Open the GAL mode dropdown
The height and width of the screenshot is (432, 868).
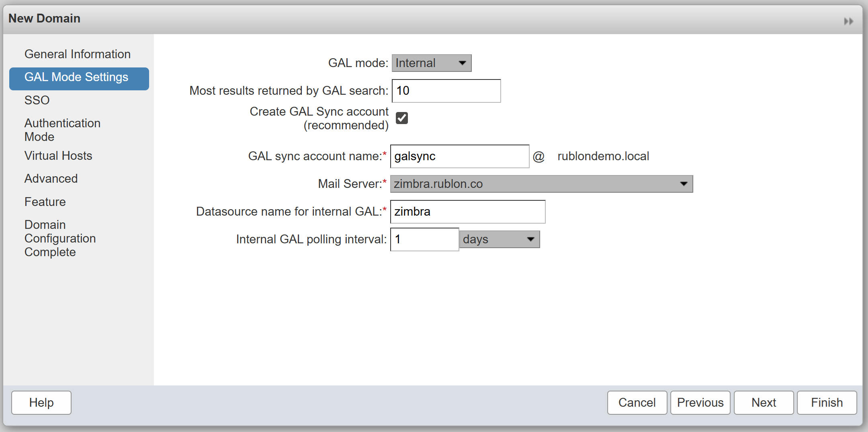[x=431, y=63]
